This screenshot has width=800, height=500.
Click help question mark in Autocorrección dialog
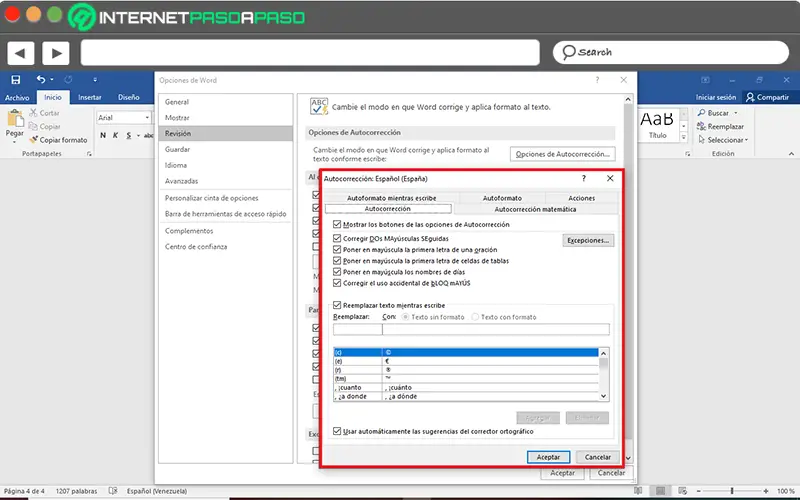click(x=584, y=178)
